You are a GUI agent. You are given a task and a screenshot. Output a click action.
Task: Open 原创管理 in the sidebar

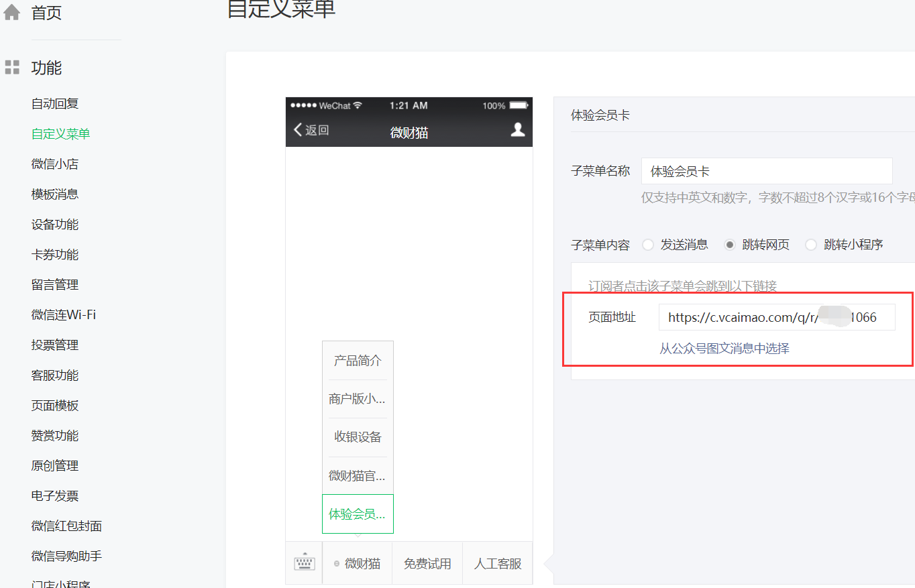pyautogui.click(x=55, y=466)
